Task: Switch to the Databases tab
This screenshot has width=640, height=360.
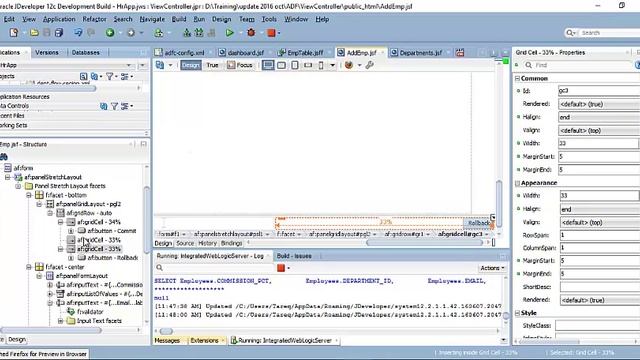Action: (86, 52)
